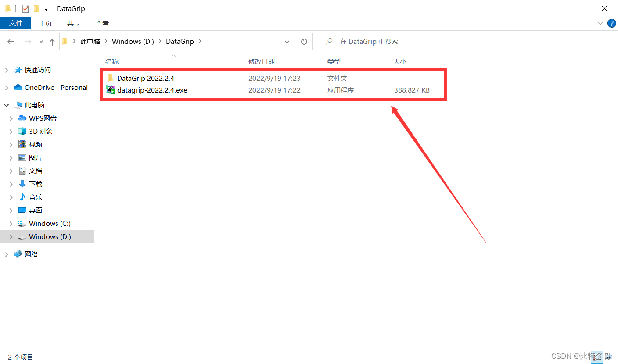The image size is (618, 364).
Task: Expand the ribbon with the chevron
Action: pyautogui.click(x=600, y=23)
